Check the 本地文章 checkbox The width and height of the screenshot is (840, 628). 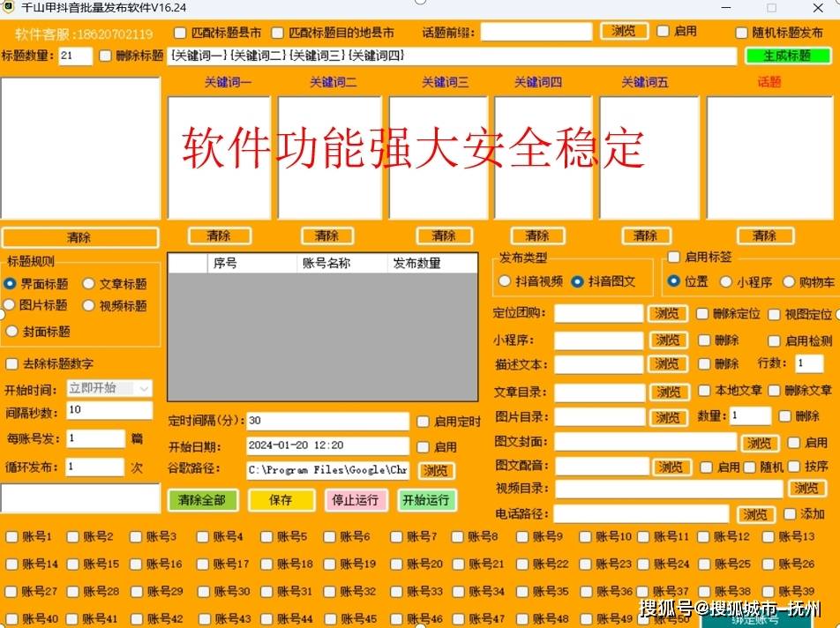point(704,391)
